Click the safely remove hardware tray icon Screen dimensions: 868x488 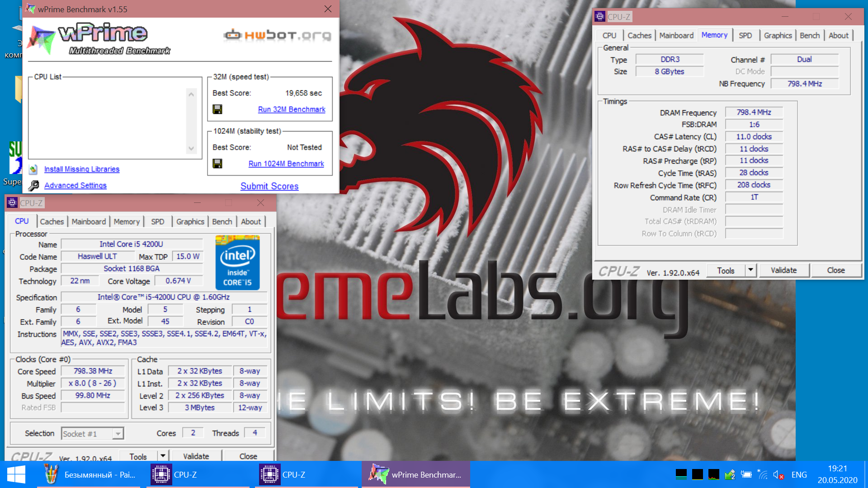pos(730,474)
